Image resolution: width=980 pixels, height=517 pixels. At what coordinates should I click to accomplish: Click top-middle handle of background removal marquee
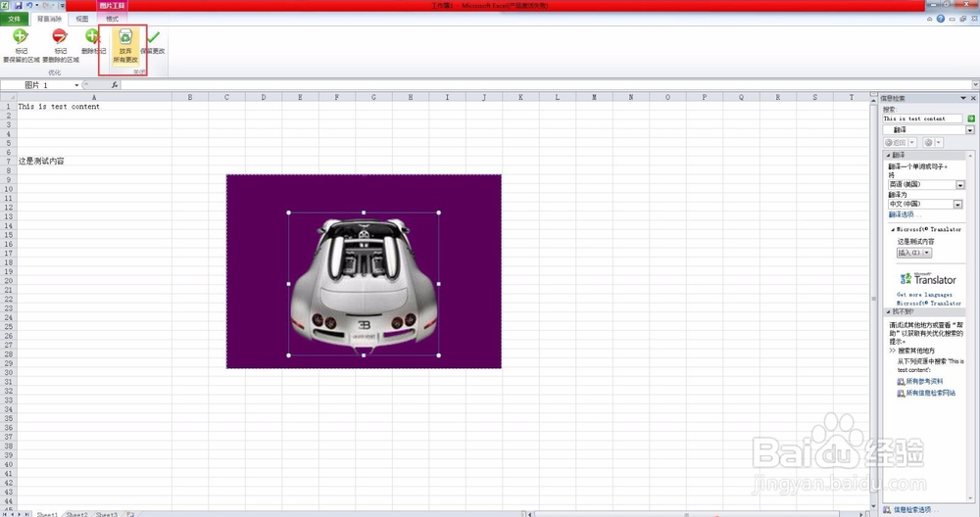(364, 212)
